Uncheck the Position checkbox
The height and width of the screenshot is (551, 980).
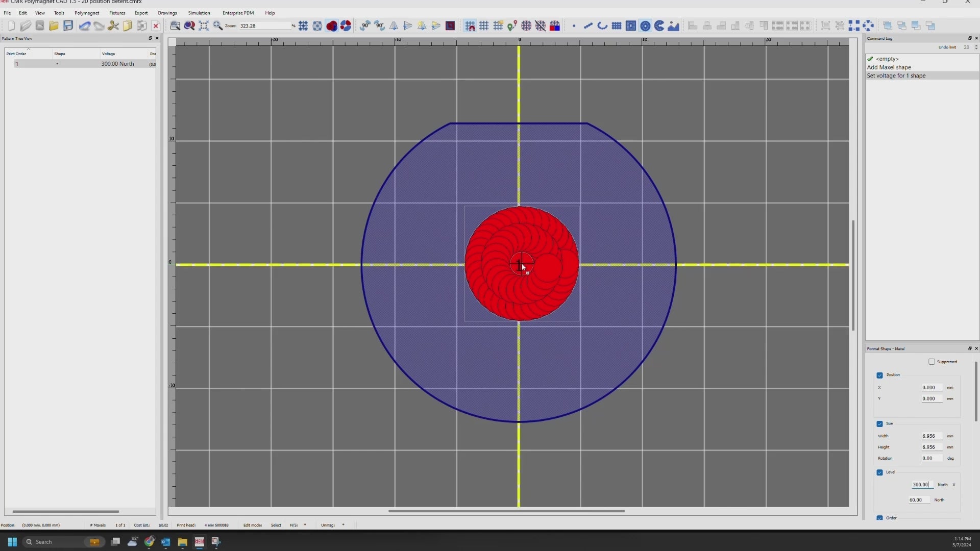pos(879,375)
